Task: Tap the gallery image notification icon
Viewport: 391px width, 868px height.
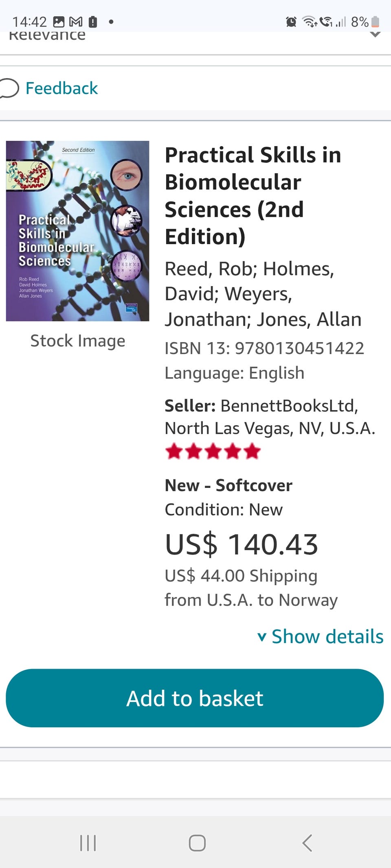Action: [59, 22]
